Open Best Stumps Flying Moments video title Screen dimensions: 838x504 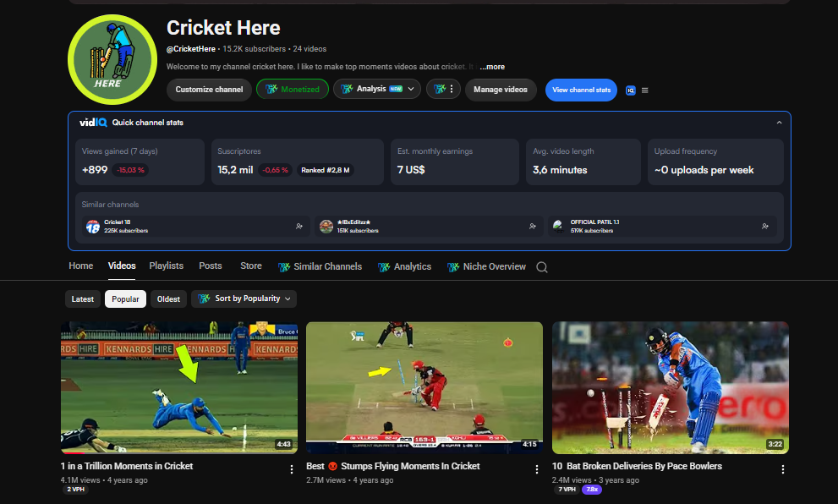click(x=393, y=466)
